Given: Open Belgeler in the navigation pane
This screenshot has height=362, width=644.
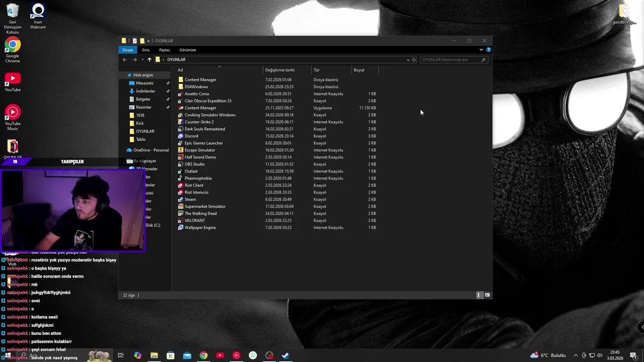Looking at the screenshot, I should (143, 99).
